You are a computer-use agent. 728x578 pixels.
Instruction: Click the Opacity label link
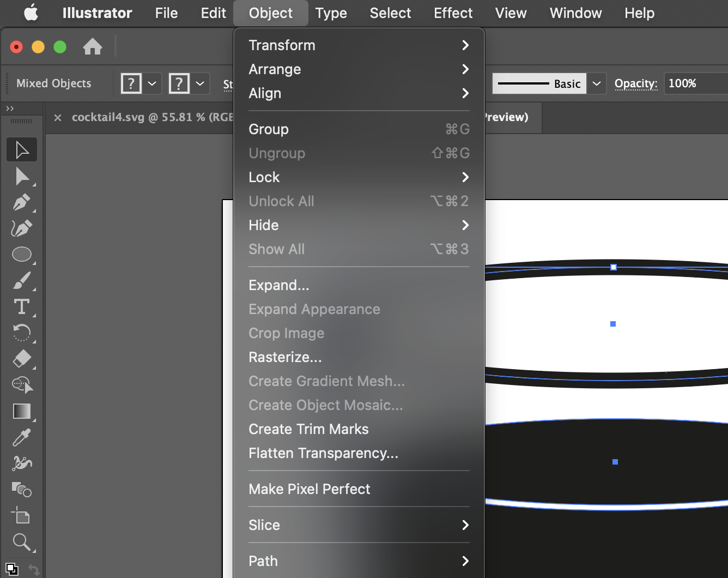[x=636, y=83]
